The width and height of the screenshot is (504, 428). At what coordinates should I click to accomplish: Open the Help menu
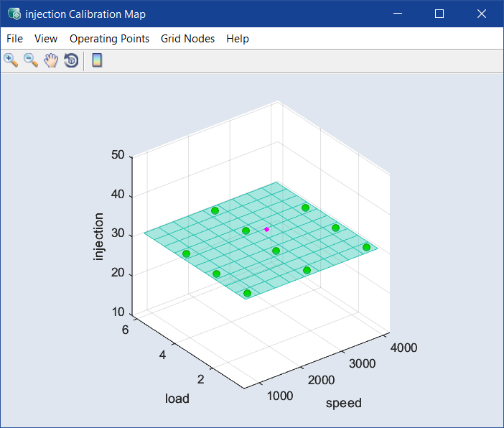coord(238,39)
